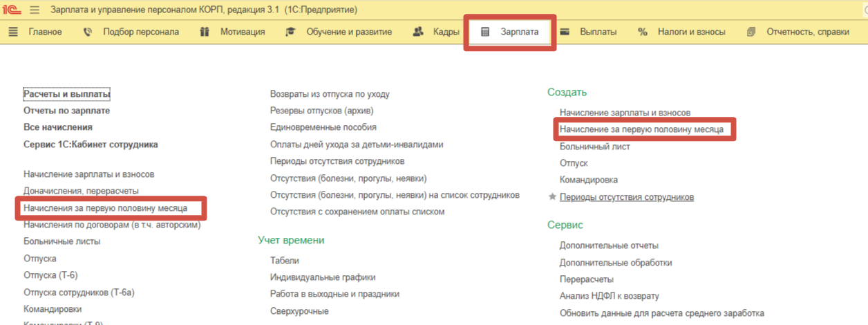Screen dimensions: 868x325
Task: Open the Налоги и взносы section
Action: click(692, 32)
